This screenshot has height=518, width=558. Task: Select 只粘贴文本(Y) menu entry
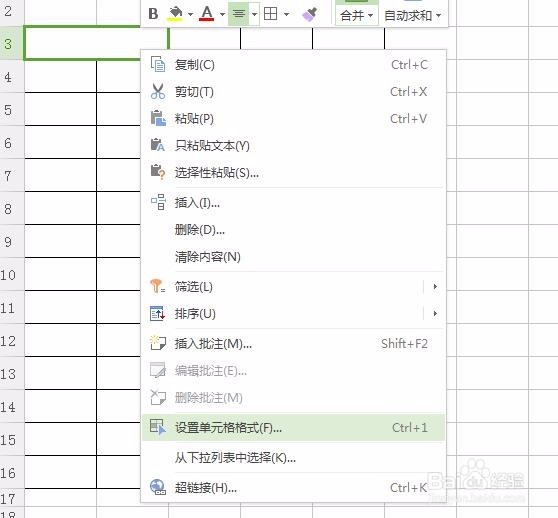(293, 146)
